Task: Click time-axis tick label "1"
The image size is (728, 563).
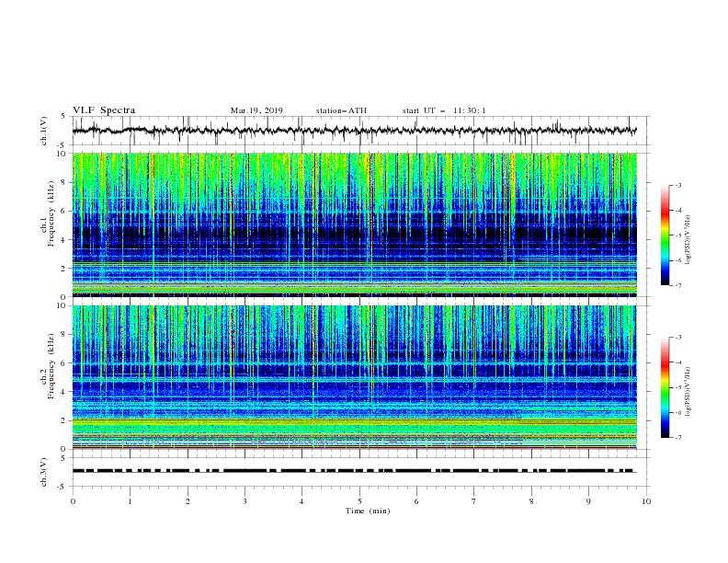Action: (x=130, y=501)
